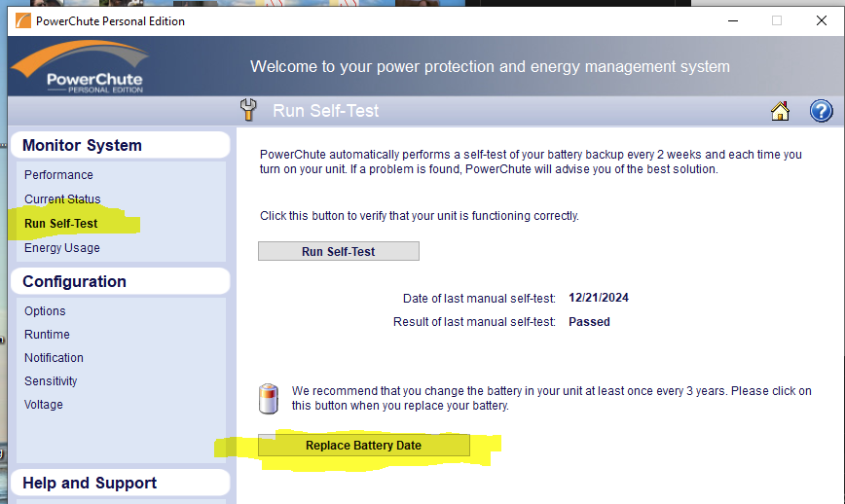Click the Configuration section header
845x504 pixels.
[x=120, y=281]
